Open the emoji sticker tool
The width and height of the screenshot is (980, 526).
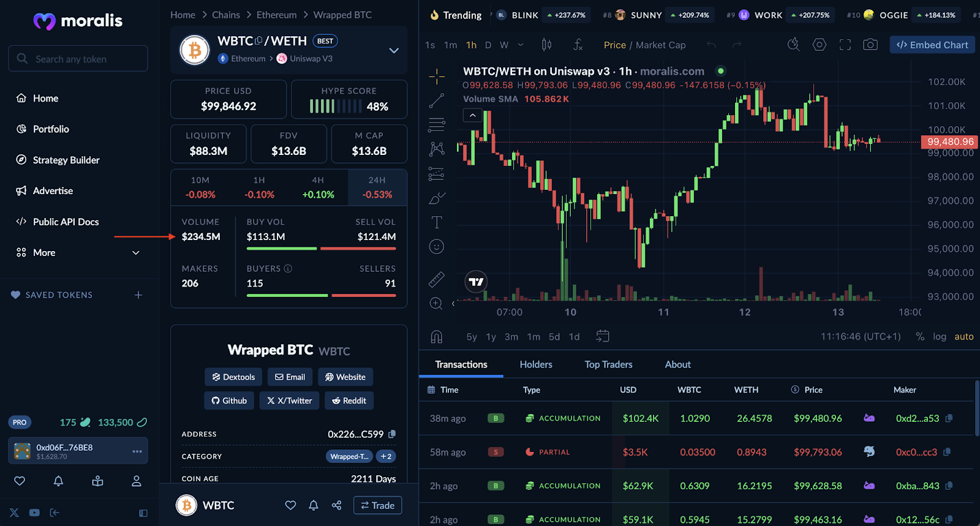click(x=436, y=247)
